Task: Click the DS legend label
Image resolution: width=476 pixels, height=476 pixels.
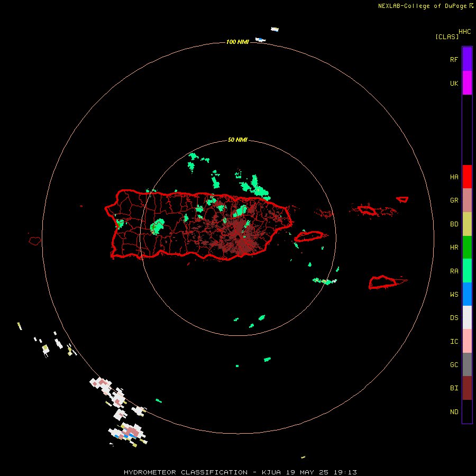Action: 454,318
